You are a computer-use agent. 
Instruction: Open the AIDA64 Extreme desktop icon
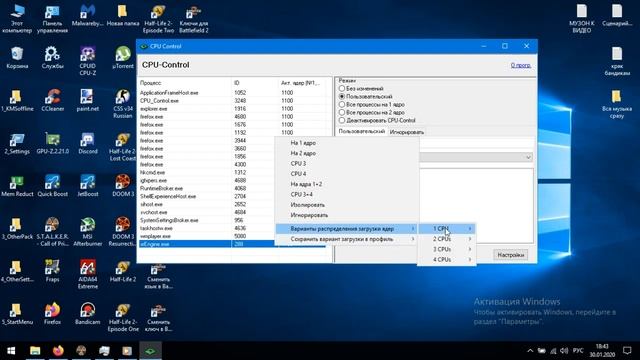click(x=88, y=274)
